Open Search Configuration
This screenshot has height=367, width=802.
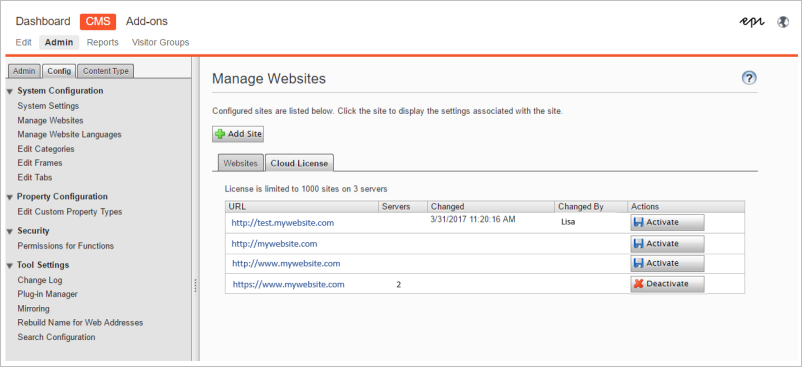[56, 337]
